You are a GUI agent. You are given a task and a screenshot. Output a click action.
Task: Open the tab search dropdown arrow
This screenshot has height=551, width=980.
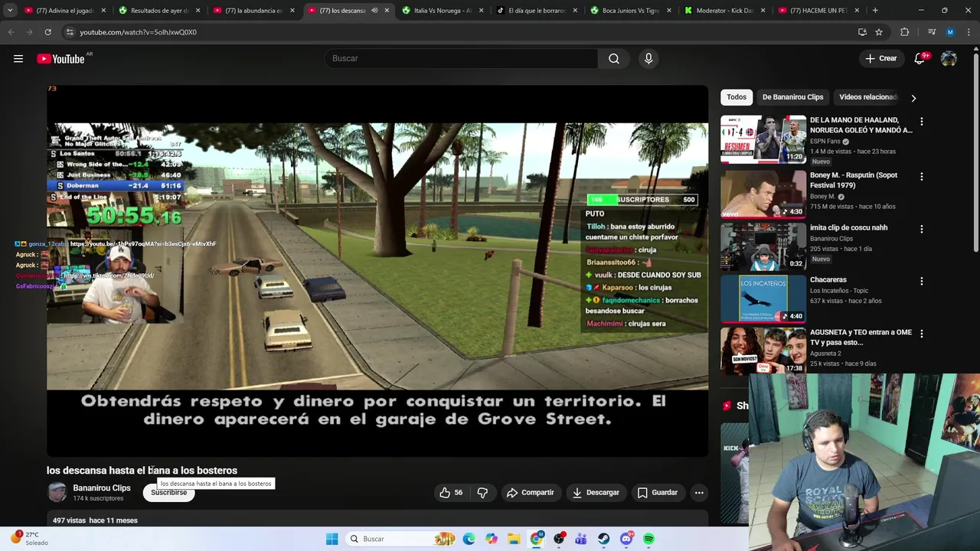click(10, 11)
